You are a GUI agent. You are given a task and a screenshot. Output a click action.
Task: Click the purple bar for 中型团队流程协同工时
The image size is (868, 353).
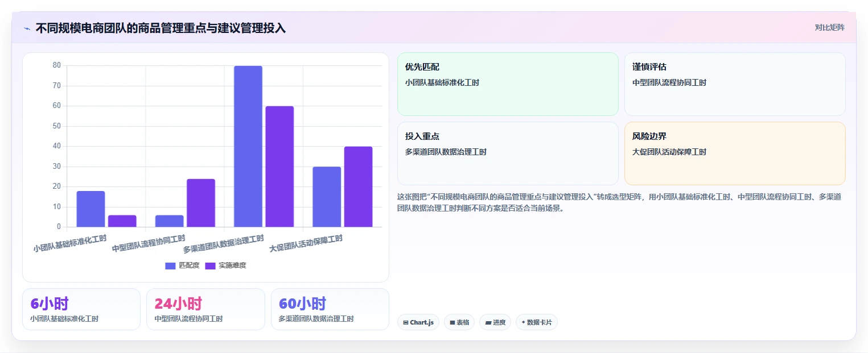click(x=201, y=203)
